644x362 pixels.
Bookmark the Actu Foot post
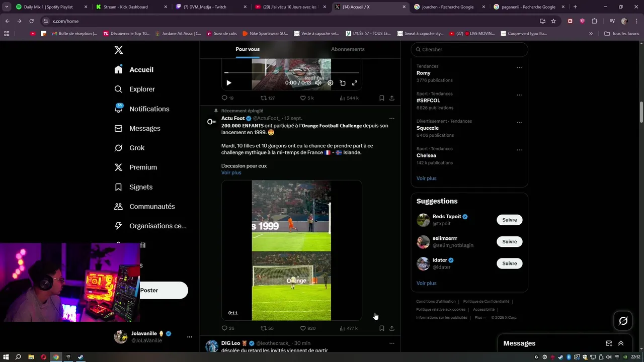(381, 328)
